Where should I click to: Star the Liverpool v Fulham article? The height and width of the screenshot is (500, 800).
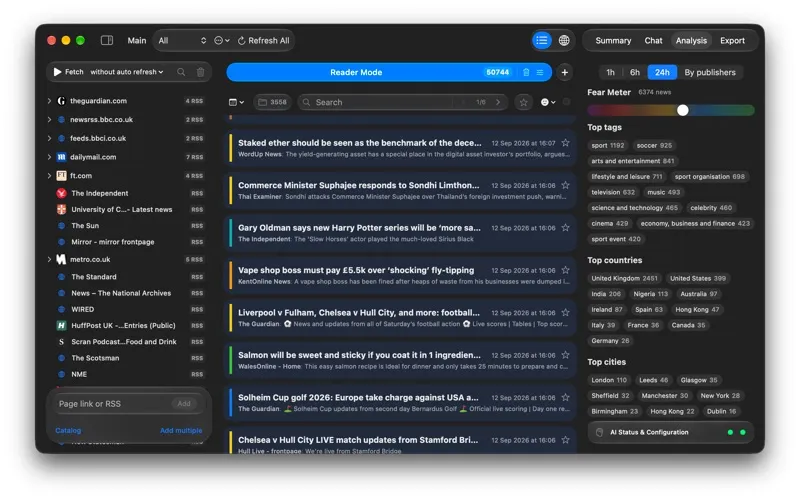[565, 312]
